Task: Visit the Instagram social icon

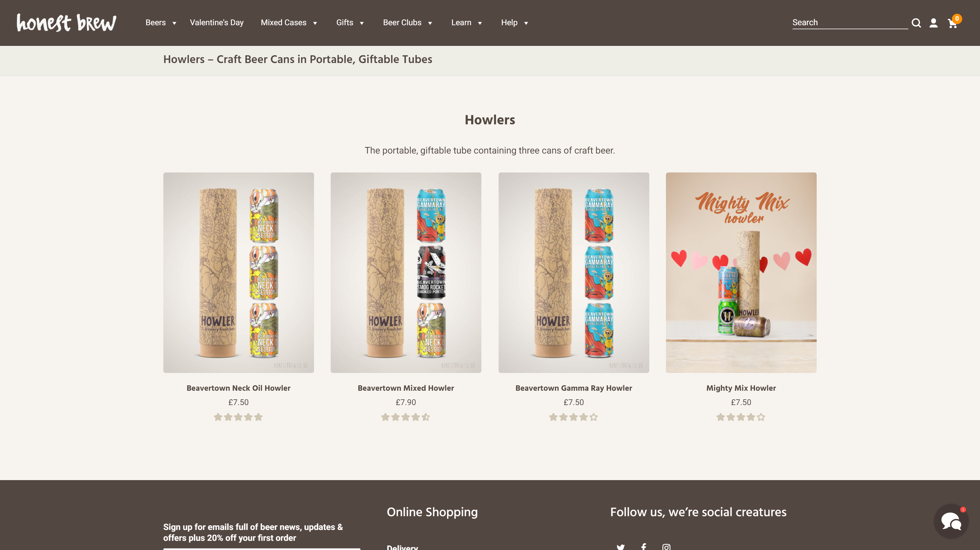Action: 666,547
